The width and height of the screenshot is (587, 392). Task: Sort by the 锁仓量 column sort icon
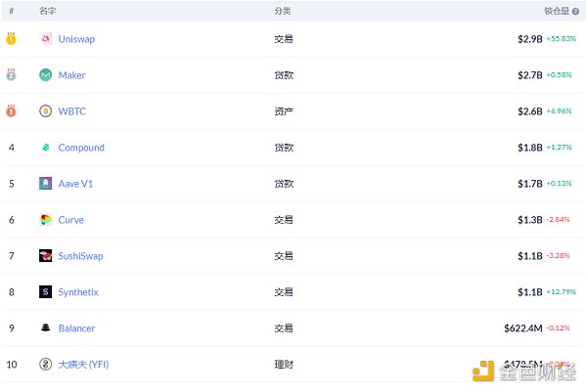point(577,11)
